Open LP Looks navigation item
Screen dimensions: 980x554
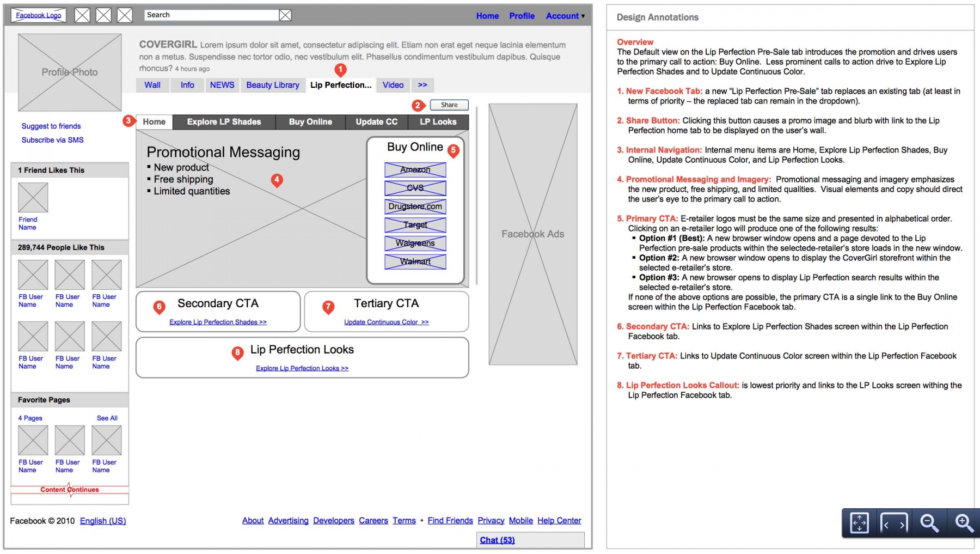click(438, 122)
